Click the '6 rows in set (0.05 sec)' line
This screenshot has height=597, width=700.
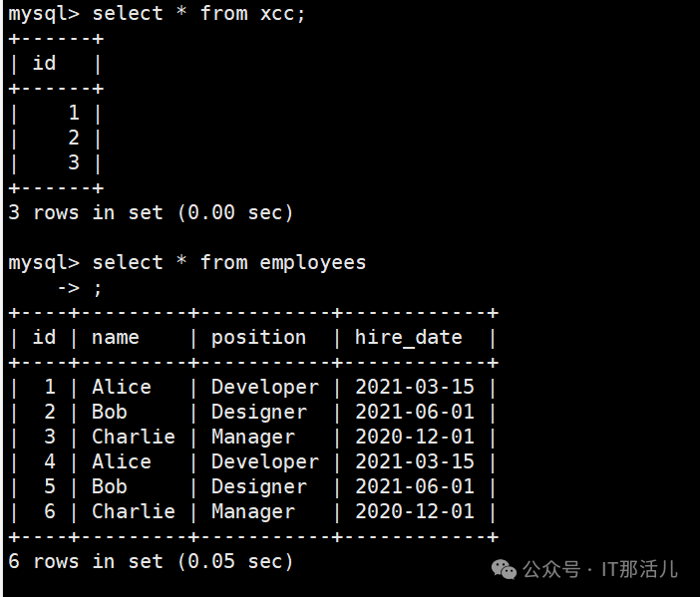151,562
